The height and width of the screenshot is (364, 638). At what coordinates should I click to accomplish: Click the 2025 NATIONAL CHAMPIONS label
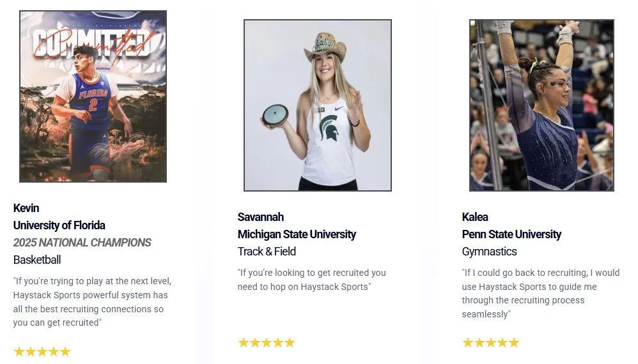82,243
